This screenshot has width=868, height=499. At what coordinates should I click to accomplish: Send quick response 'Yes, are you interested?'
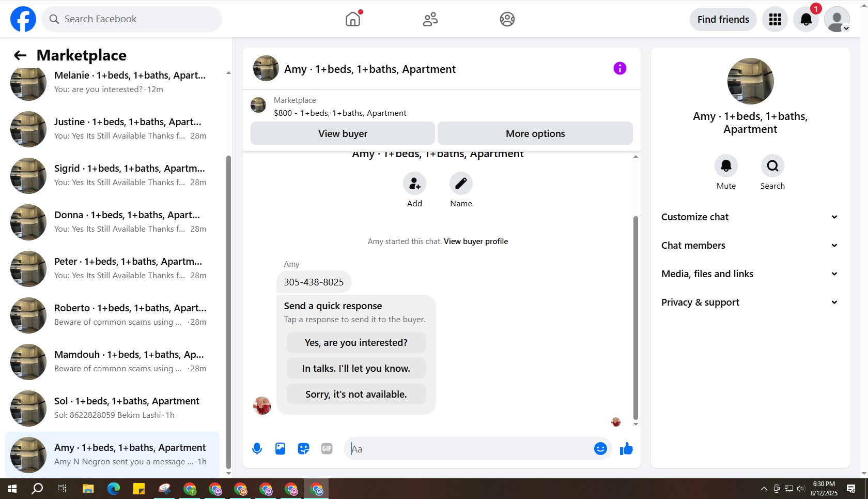pos(356,342)
